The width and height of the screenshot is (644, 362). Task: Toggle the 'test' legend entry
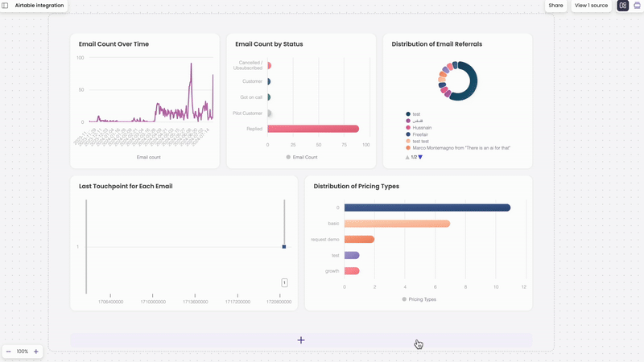pos(413,114)
